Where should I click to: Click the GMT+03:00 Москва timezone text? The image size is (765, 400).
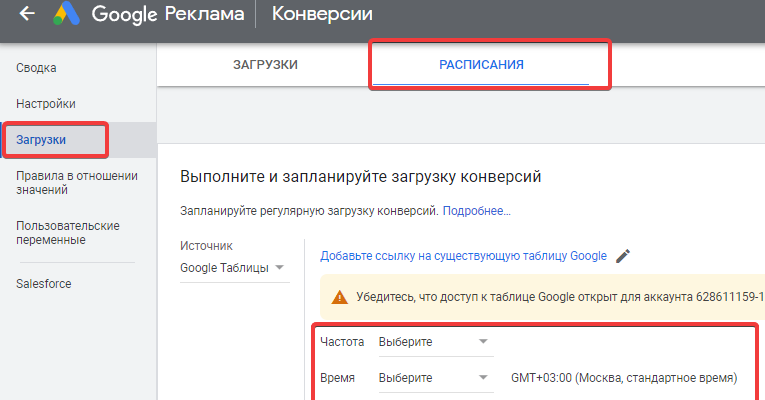pyautogui.click(x=624, y=378)
